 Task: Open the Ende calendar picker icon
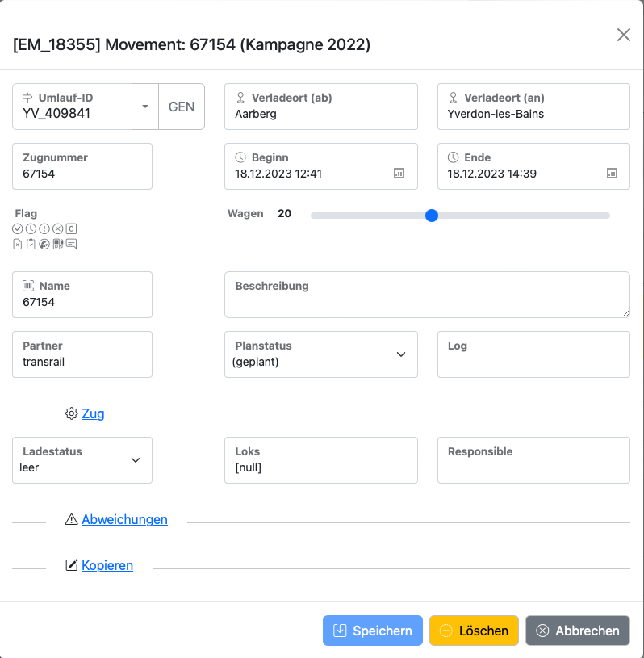point(612,174)
